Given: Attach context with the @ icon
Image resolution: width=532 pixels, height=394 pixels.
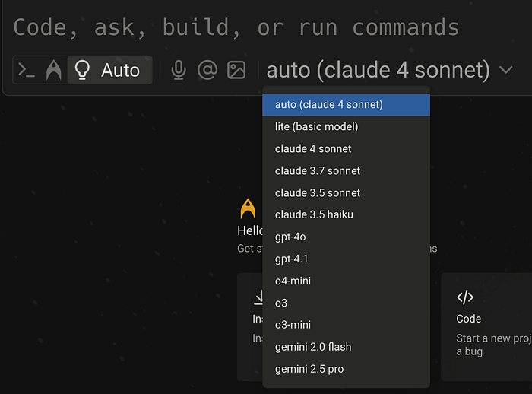Looking at the screenshot, I should [207, 70].
